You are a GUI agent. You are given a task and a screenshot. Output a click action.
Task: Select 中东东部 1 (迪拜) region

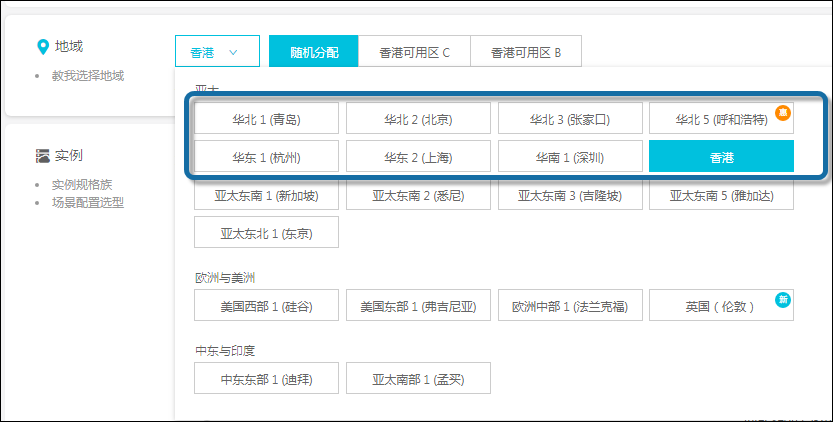pos(267,379)
